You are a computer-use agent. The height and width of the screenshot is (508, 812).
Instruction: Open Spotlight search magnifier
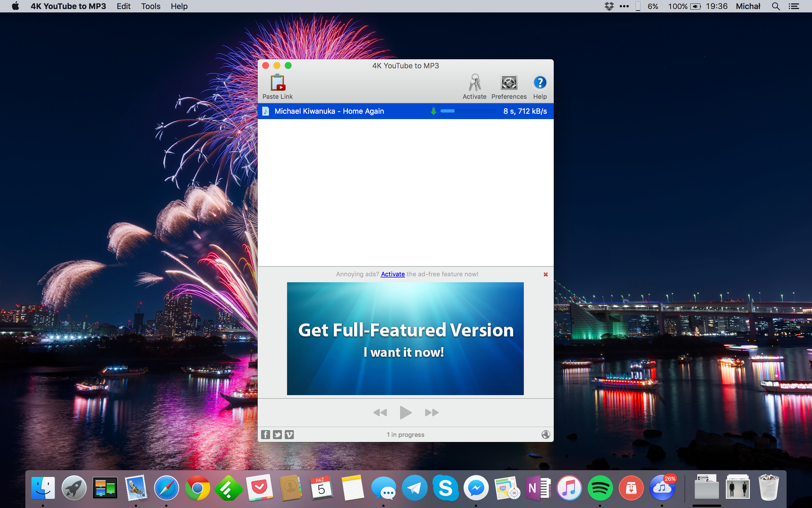[776, 6]
